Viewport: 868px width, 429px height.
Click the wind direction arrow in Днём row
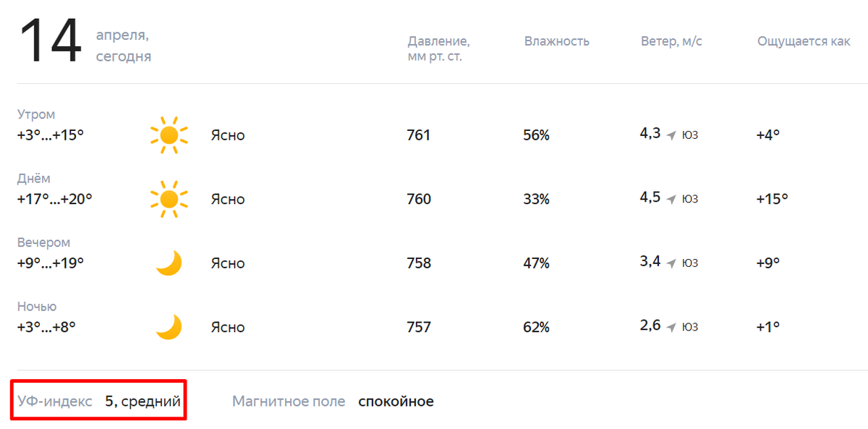[671, 200]
